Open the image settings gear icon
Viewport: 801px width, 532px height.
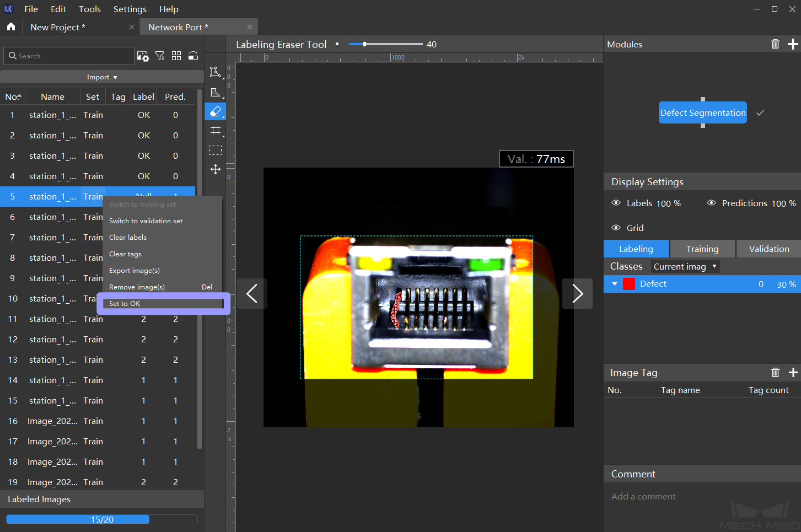coord(143,56)
